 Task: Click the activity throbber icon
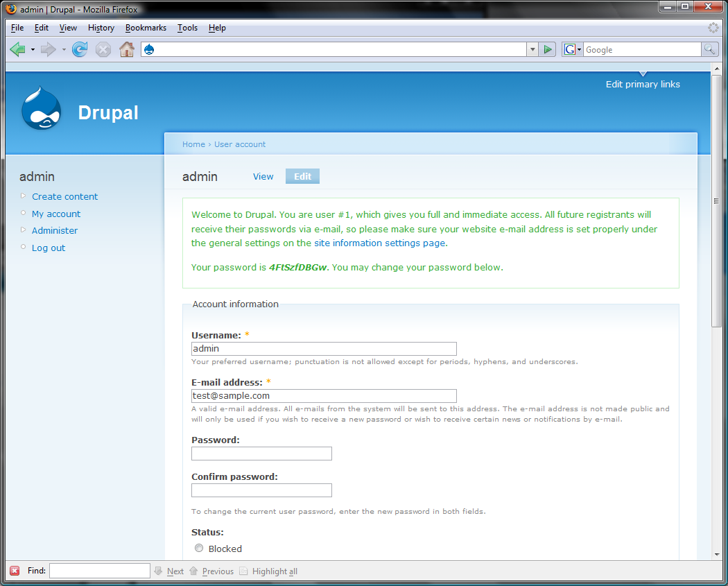(713, 28)
